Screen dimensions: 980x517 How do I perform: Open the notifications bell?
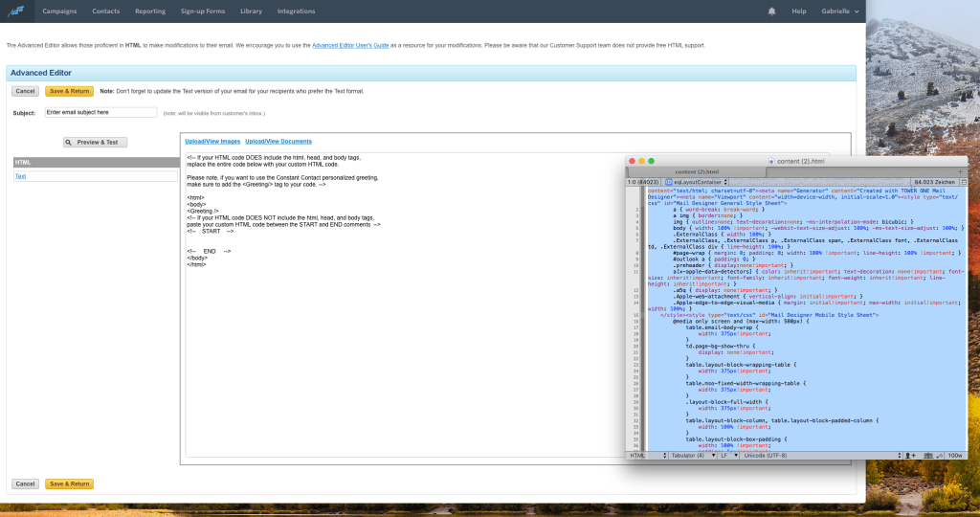(x=772, y=11)
